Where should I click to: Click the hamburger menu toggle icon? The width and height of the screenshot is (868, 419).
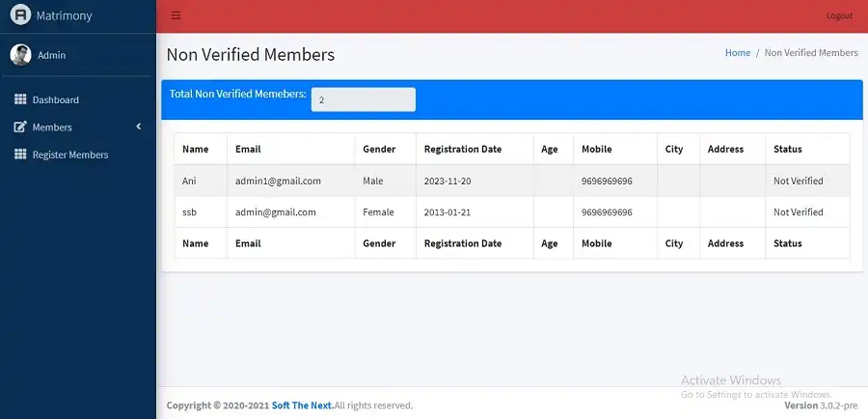[176, 15]
